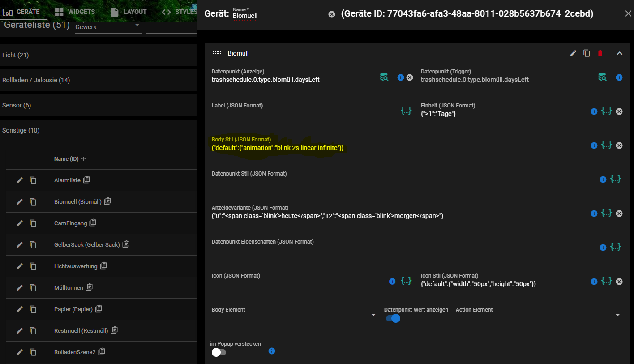The height and width of the screenshot is (364, 634).
Task: Expand the Rollladen / Jalousie (14) group
Action: click(99, 80)
